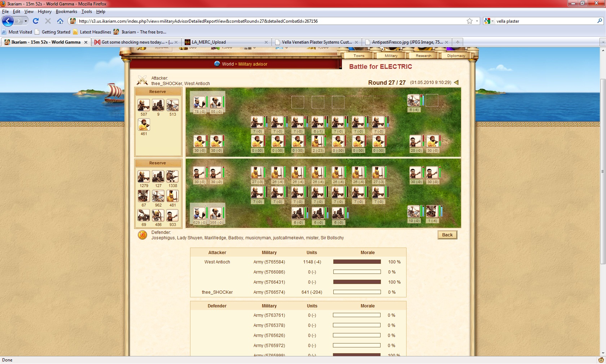The image size is (606, 364).
Task: Click thee_SHOCKer Army 5766574 morale bar
Action: click(x=357, y=292)
